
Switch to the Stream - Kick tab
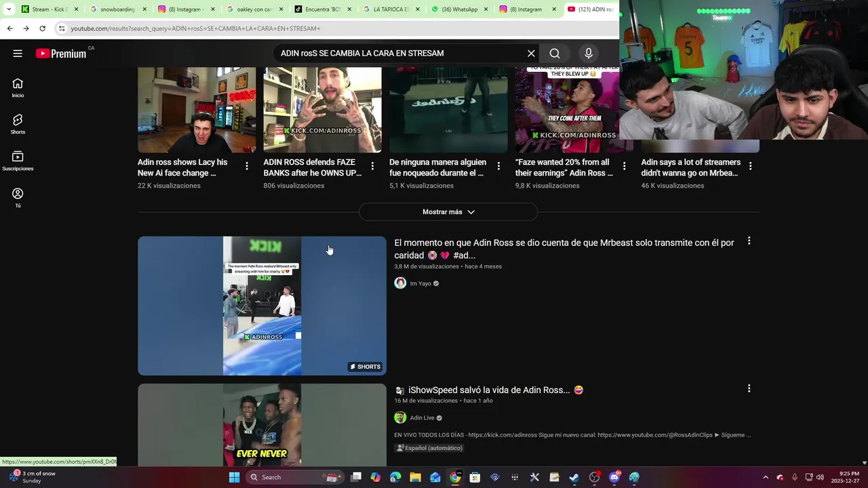tap(50, 9)
